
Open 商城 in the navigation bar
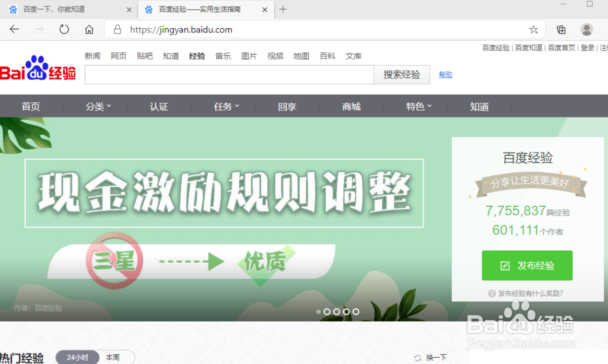click(352, 106)
